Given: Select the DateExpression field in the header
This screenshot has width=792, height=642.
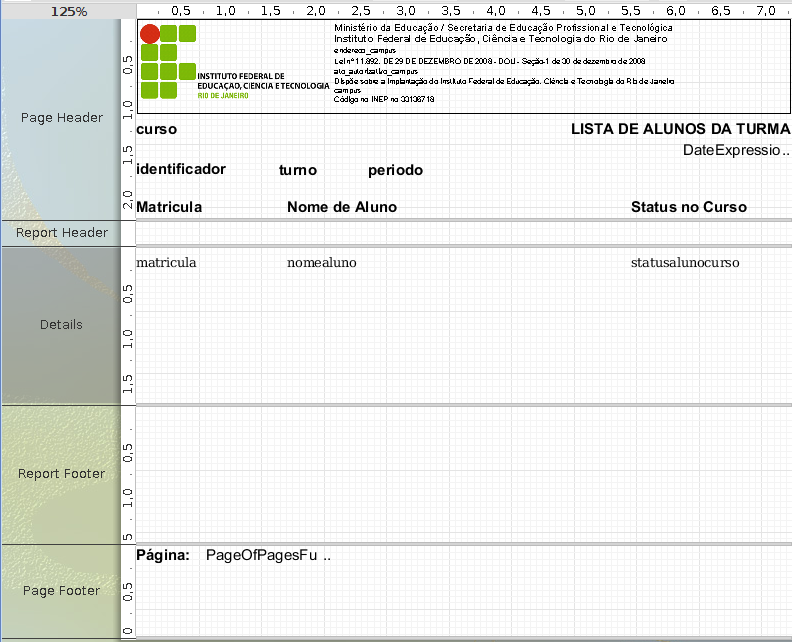Looking at the screenshot, I should pyautogui.click(x=735, y=150).
